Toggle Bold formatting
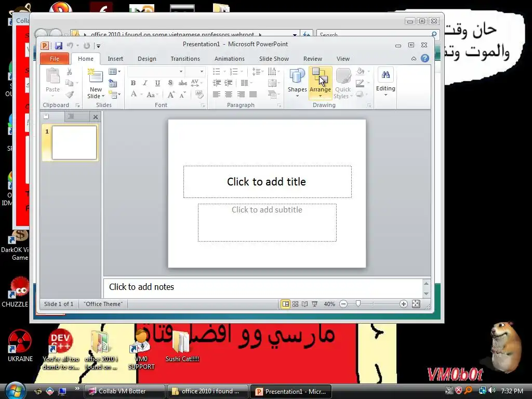Viewport: 532px width, 399px height. 133,83
